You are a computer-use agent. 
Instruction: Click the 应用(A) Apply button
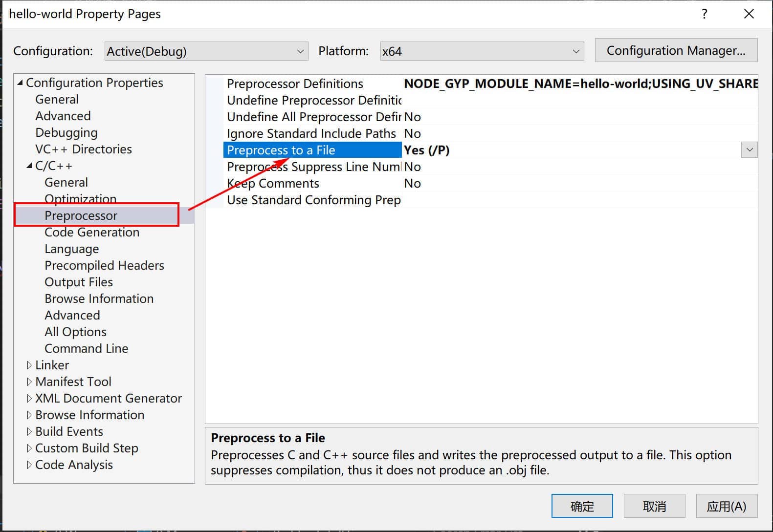pyautogui.click(x=727, y=506)
